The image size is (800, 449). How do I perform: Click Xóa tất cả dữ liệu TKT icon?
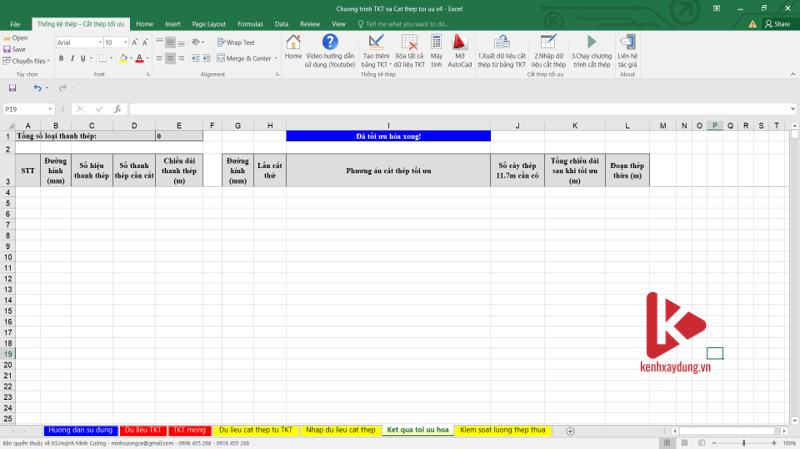[409, 47]
